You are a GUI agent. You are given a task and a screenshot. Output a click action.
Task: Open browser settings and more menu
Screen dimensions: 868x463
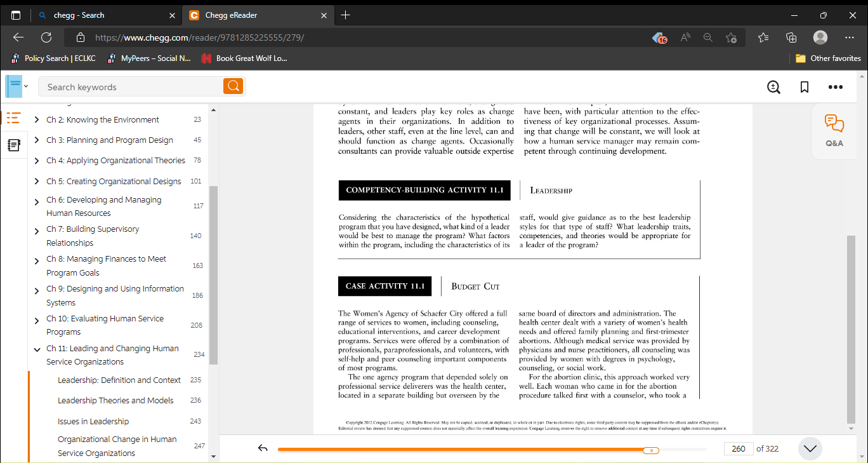(850, 37)
